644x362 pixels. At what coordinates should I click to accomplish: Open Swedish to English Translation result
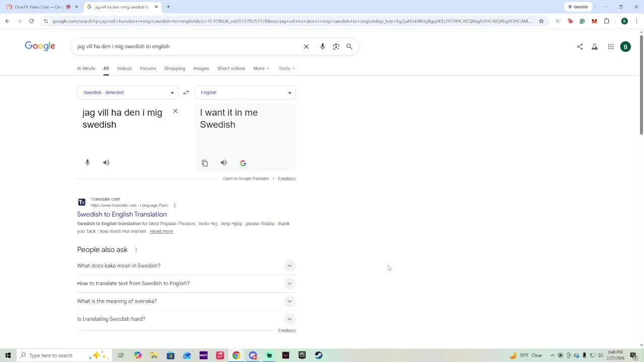coord(122,214)
